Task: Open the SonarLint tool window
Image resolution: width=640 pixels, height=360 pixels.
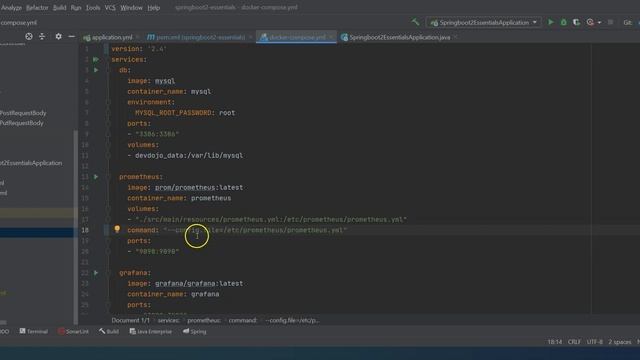Action: tap(73, 331)
